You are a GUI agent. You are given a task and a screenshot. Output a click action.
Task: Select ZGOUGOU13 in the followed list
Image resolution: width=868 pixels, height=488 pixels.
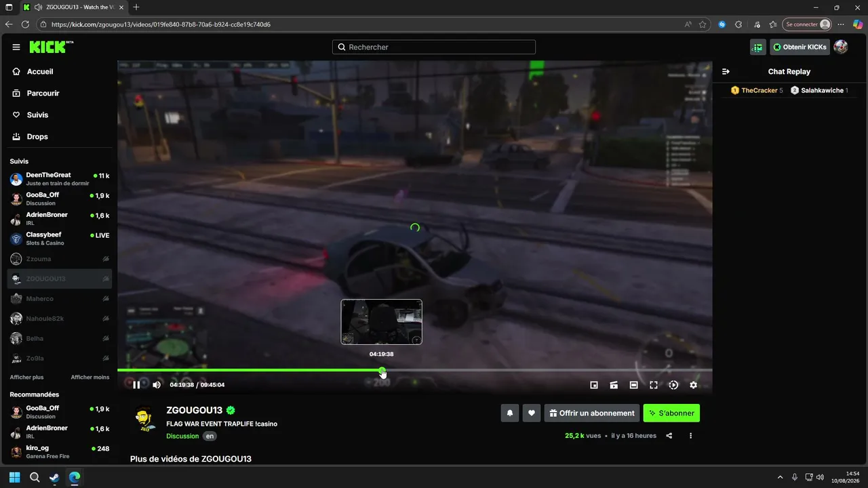click(x=60, y=279)
